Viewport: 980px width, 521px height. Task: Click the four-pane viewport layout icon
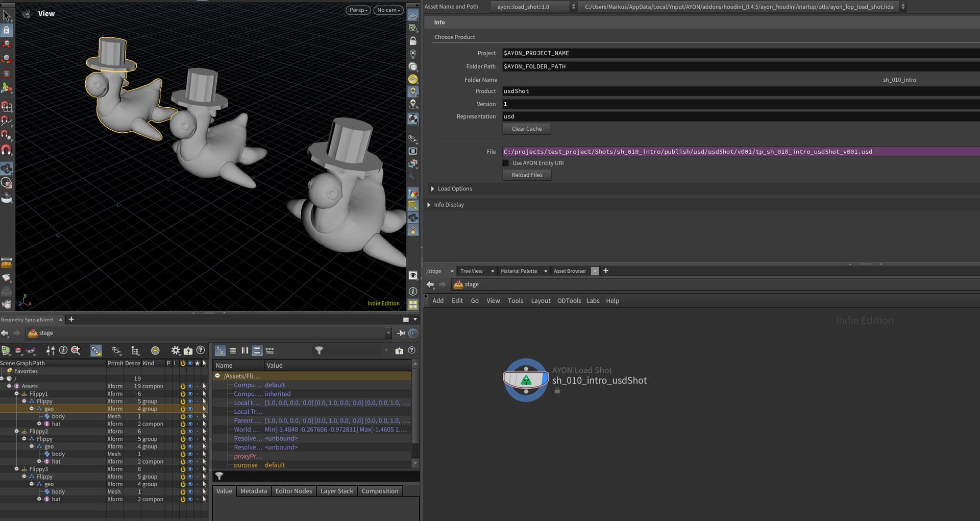pyautogui.click(x=413, y=304)
